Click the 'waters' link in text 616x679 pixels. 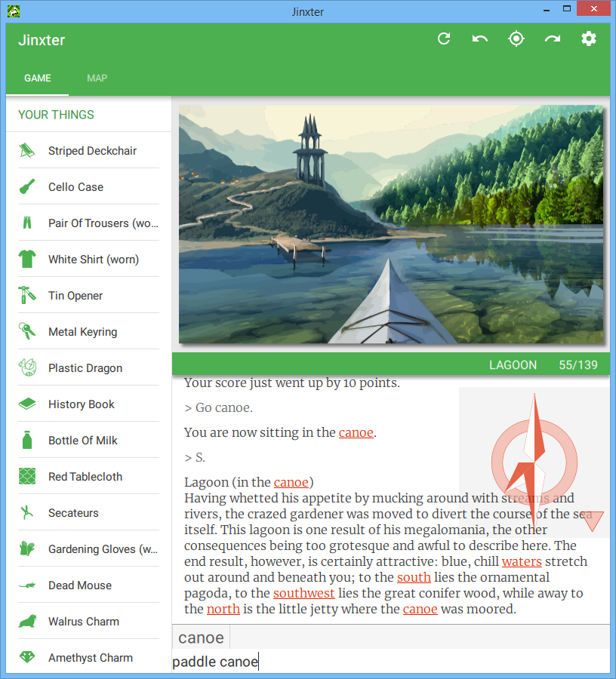click(522, 561)
